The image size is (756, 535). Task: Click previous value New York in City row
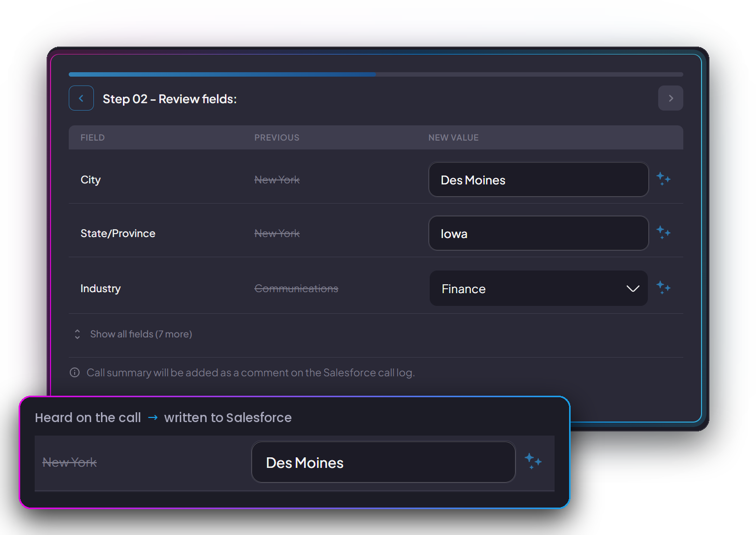(277, 180)
